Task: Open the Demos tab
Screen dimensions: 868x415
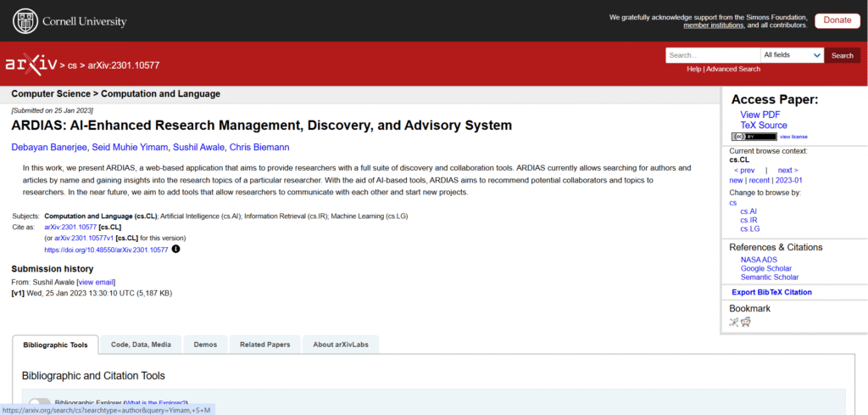Action: tap(205, 345)
